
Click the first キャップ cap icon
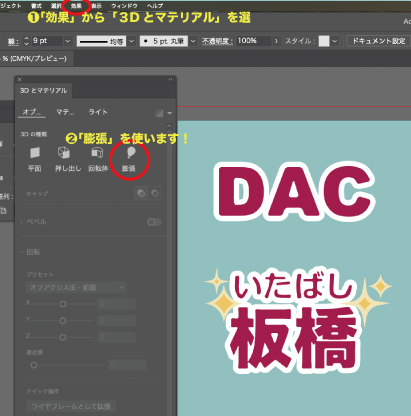click(x=141, y=193)
